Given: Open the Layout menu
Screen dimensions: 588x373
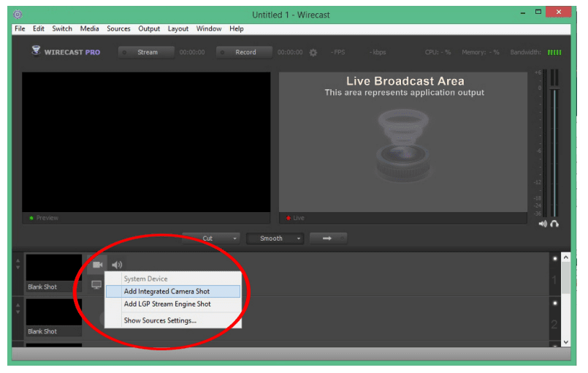Looking at the screenshot, I should tap(177, 29).
